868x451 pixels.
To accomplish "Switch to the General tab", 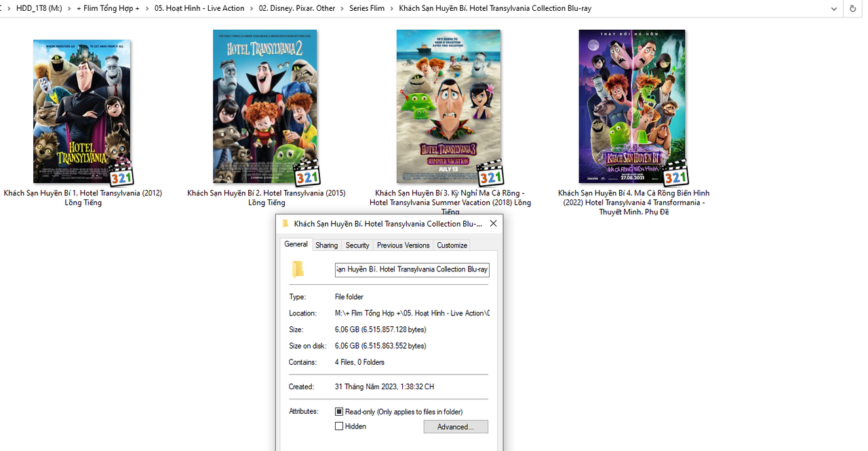I will coord(296,244).
